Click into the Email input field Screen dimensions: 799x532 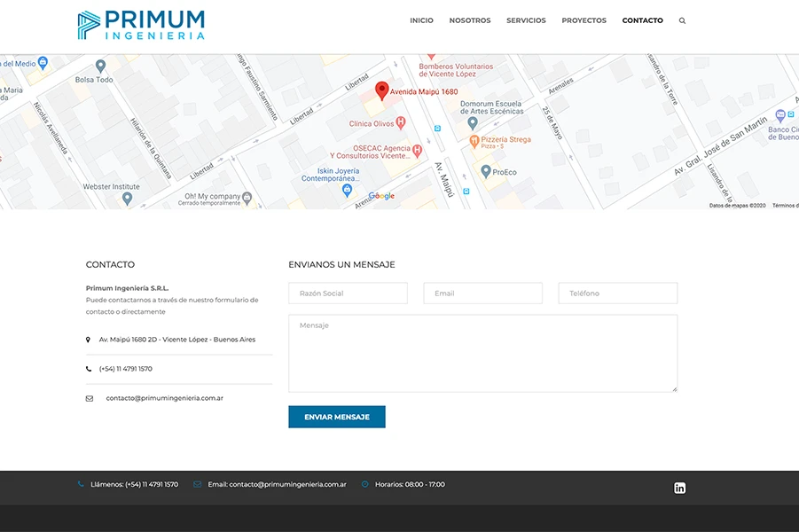(x=482, y=293)
